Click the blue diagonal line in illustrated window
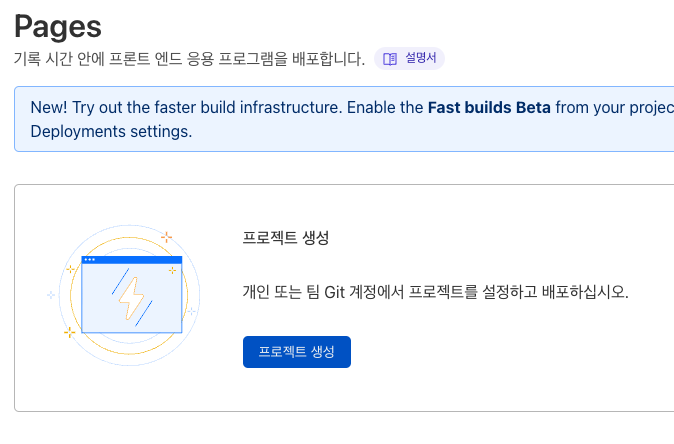This screenshot has width=674, height=444. pyautogui.click(x=118, y=279)
